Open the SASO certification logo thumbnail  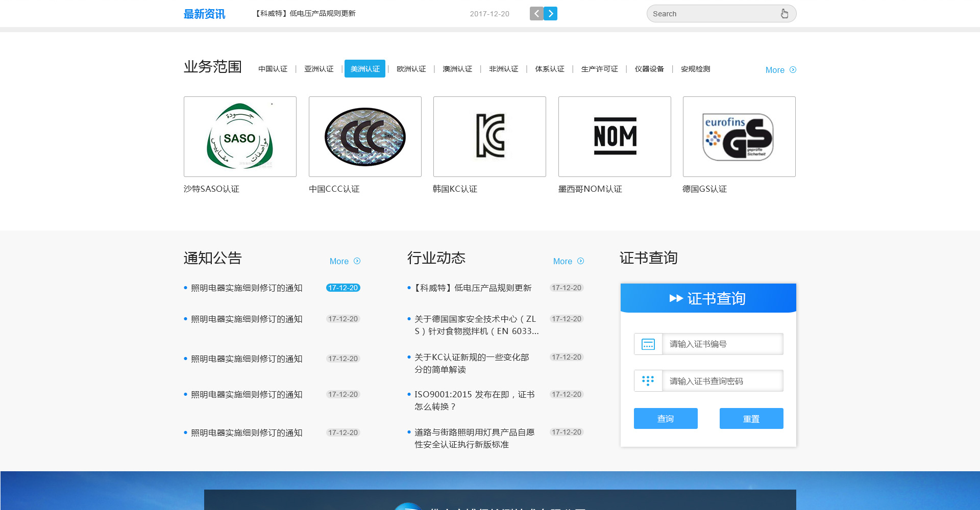[240, 137]
